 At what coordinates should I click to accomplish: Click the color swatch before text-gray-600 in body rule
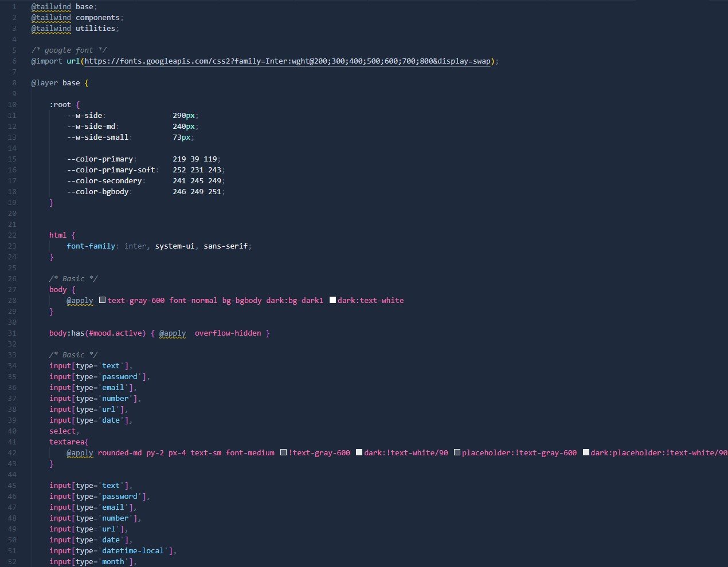click(103, 300)
